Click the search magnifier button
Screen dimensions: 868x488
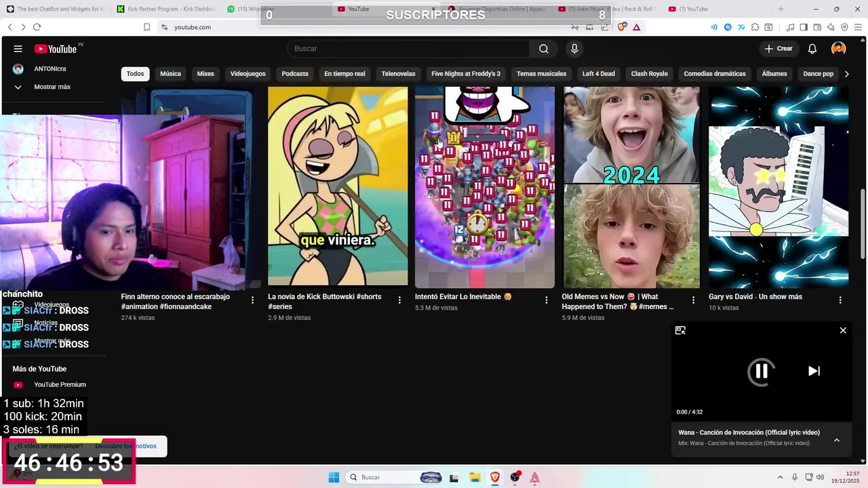coord(543,49)
